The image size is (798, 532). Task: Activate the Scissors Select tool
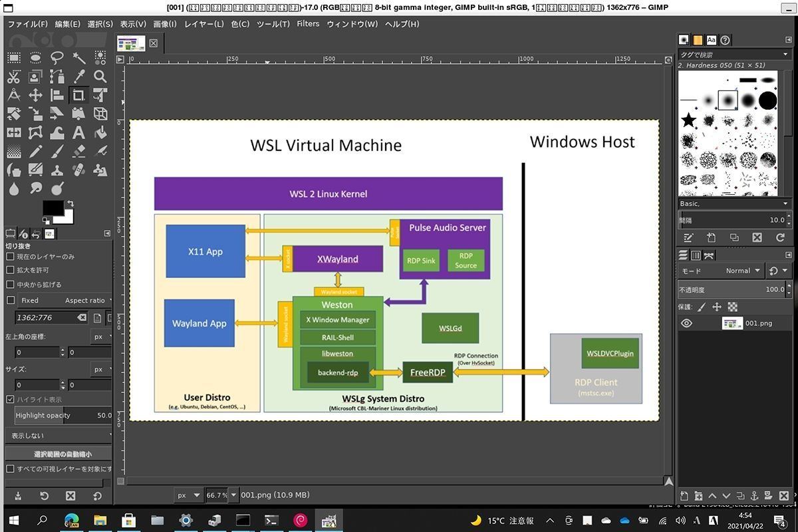(x=13, y=76)
